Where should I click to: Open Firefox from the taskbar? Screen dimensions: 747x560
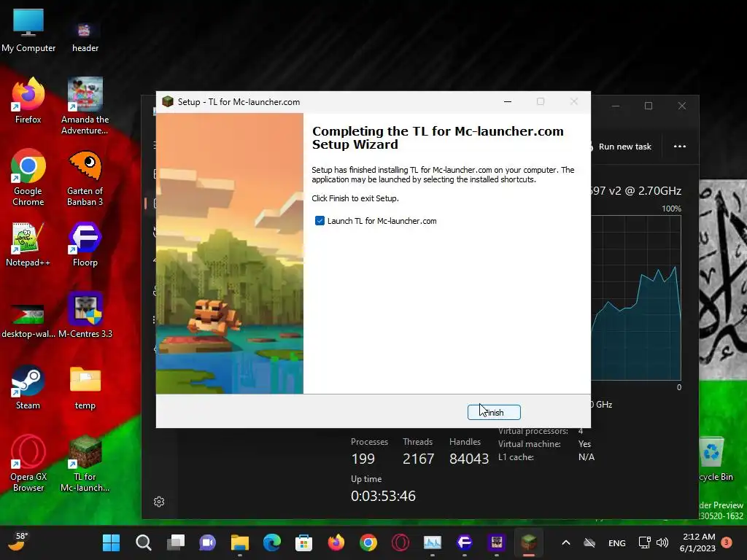(x=336, y=542)
